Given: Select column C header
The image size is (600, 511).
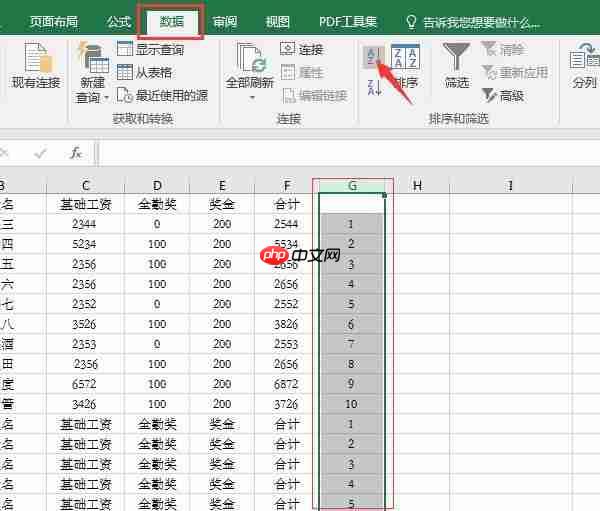Looking at the screenshot, I should [85, 186].
